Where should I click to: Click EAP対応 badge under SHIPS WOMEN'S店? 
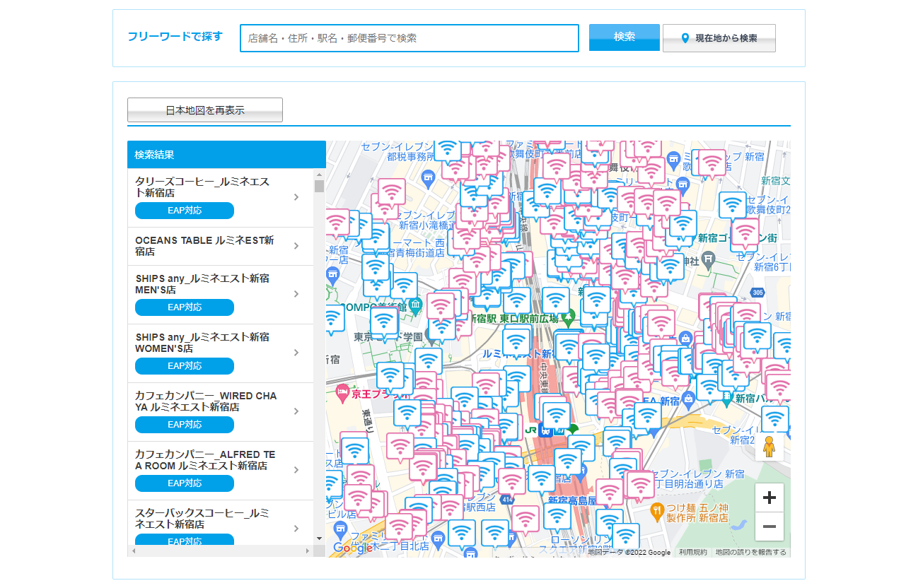click(185, 366)
